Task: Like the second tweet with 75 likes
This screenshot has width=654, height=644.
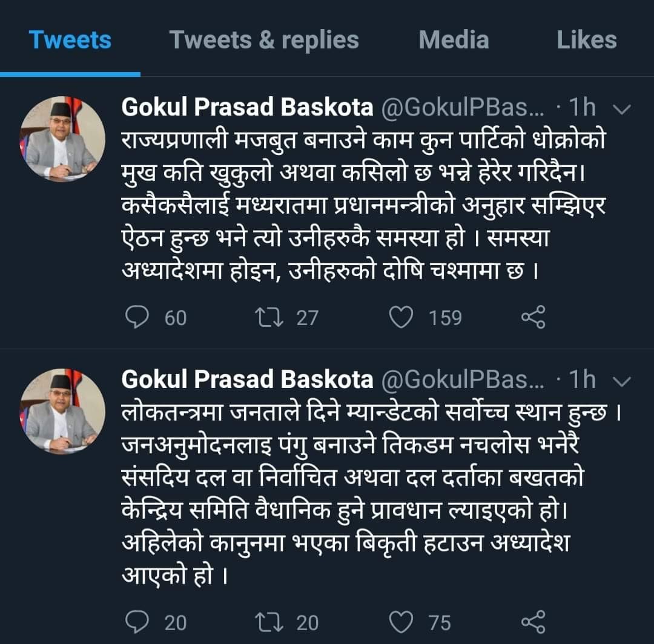Action: [x=401, y=622]
